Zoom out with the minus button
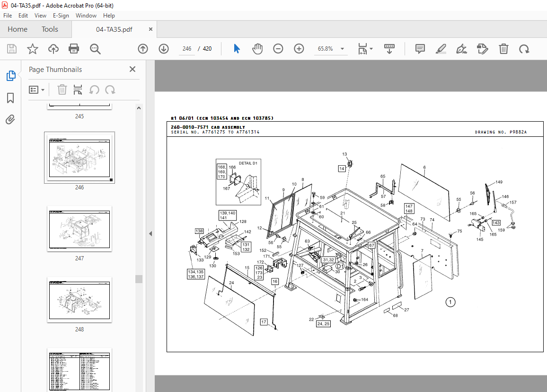Image resolution: width=547 pixels, height=392 pixels. point(278,49)
